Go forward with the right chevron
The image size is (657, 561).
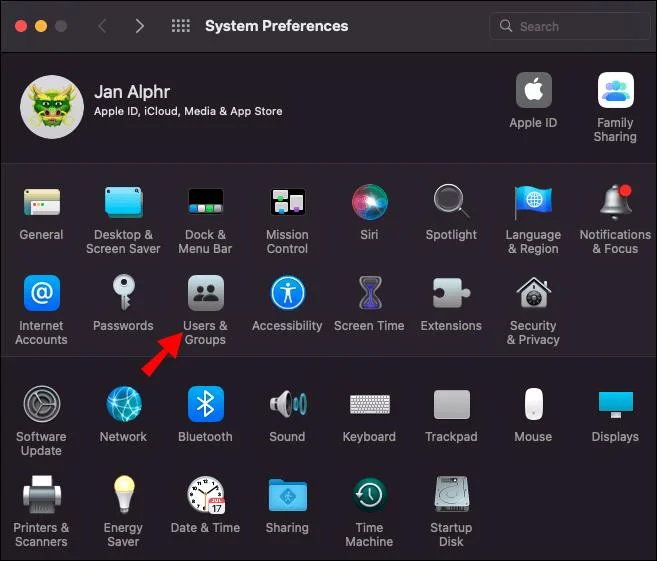139,26
